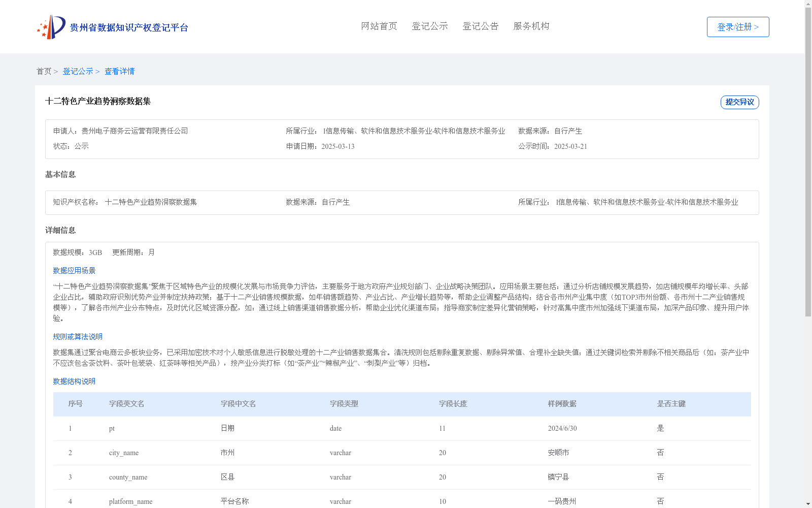Open the 登记公告 navigation item
Image resolution: width=812 pixels, height=508 pixels.
coord(481,26)
